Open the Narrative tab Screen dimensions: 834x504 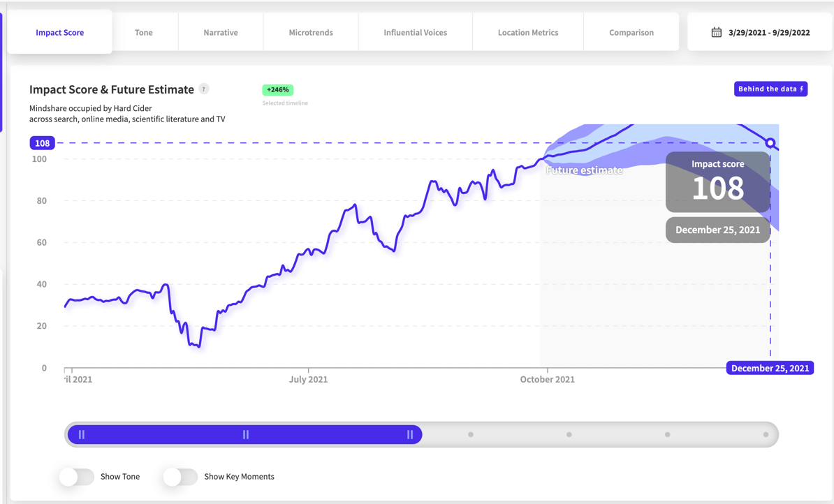[221, 32]
